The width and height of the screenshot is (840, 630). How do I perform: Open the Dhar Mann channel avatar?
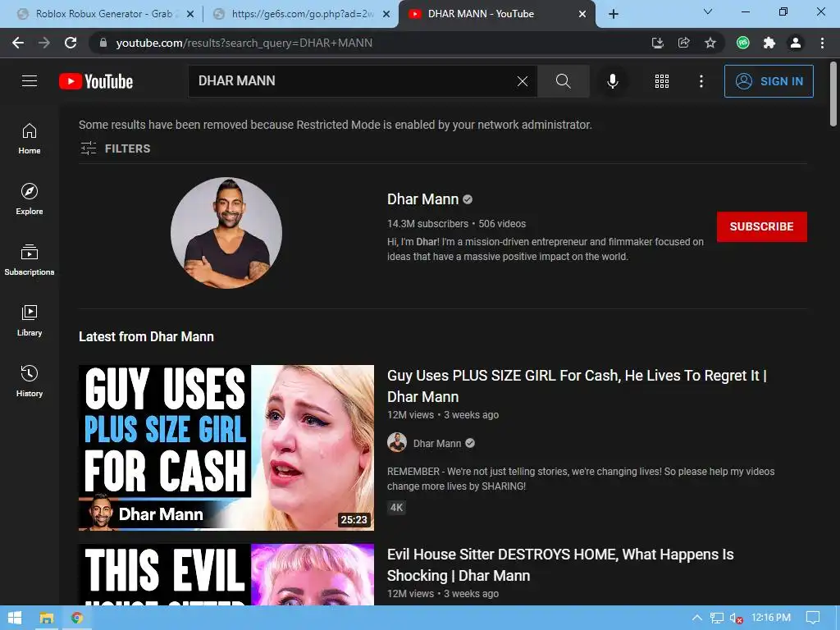click(x=226, y=233)
